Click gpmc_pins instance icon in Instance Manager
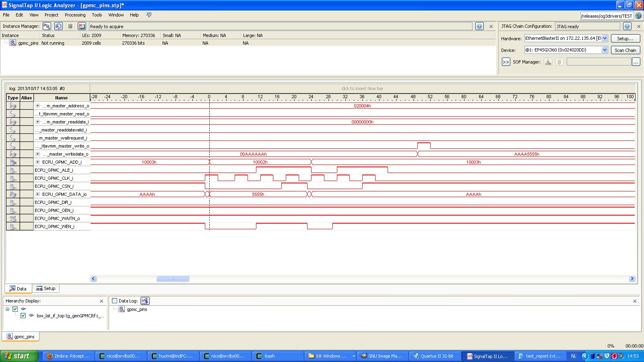The height and width of the screenshot is (362, 644). (x=13, y=43)
